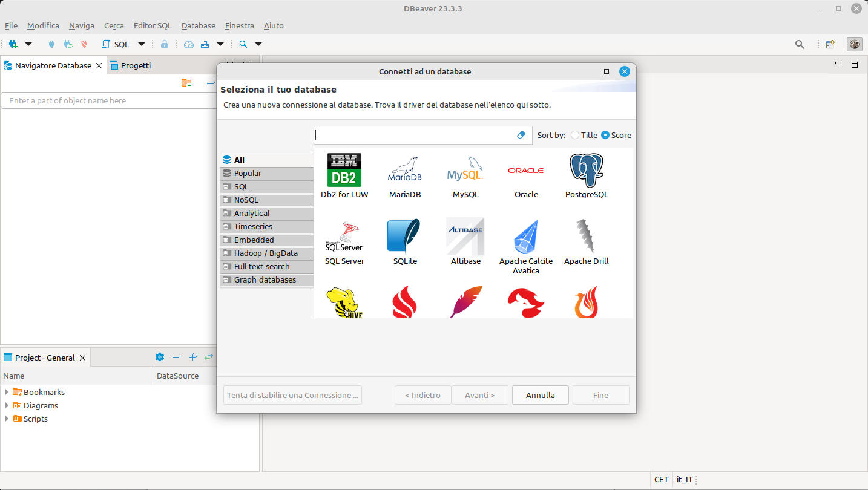Screen dimensions: 868x490
Task: Click the dashboard gauge icon in toolbar
Action: click(x=188, y=44)
